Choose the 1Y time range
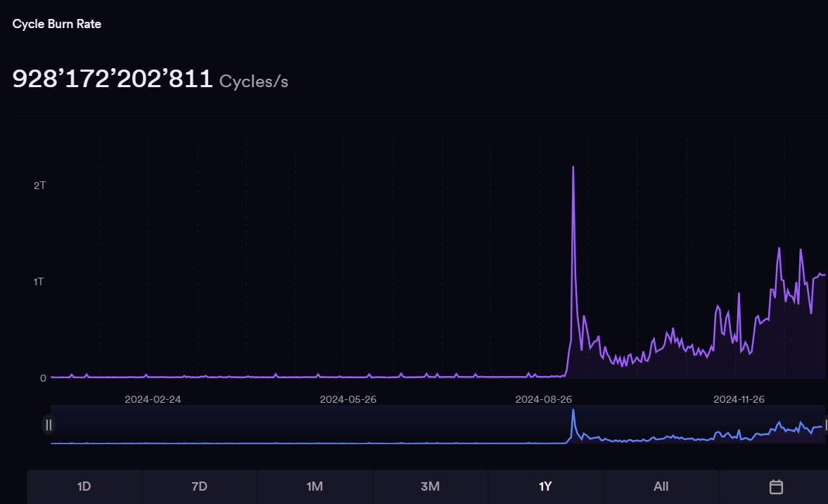 point(545,486)
